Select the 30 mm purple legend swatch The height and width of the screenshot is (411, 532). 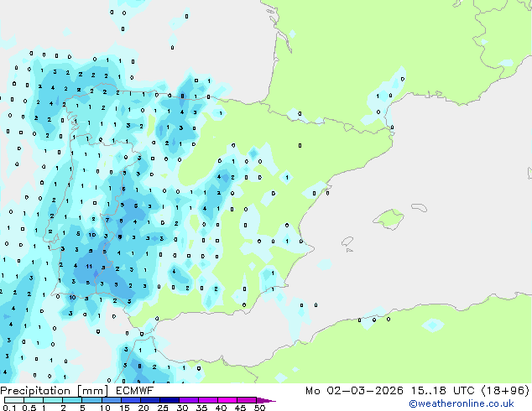(x=188, y=400)
